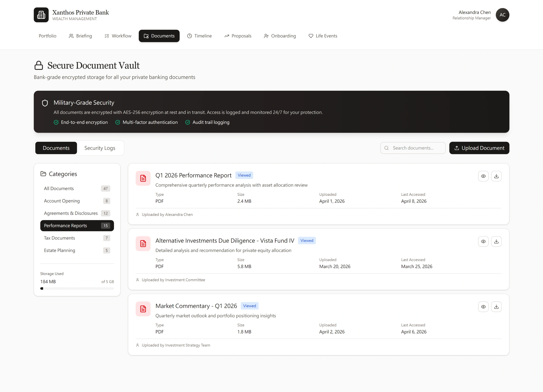Click the Xanthos Private Bank logo

click(41, 15)
